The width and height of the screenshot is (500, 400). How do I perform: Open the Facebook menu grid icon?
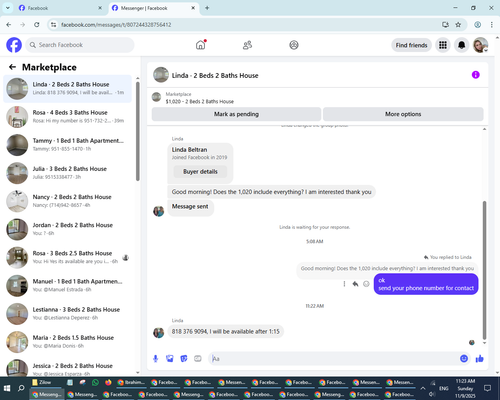click(443, 45)
